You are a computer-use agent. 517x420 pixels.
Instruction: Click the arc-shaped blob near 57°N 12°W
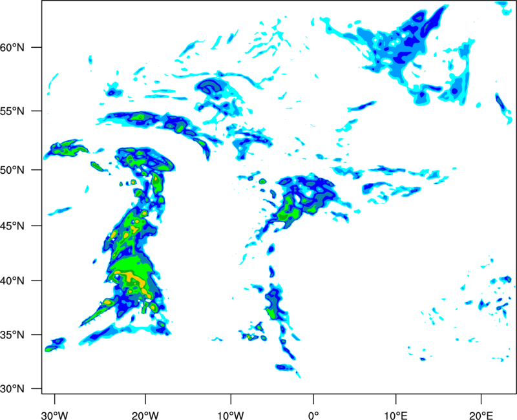(210, 87)
